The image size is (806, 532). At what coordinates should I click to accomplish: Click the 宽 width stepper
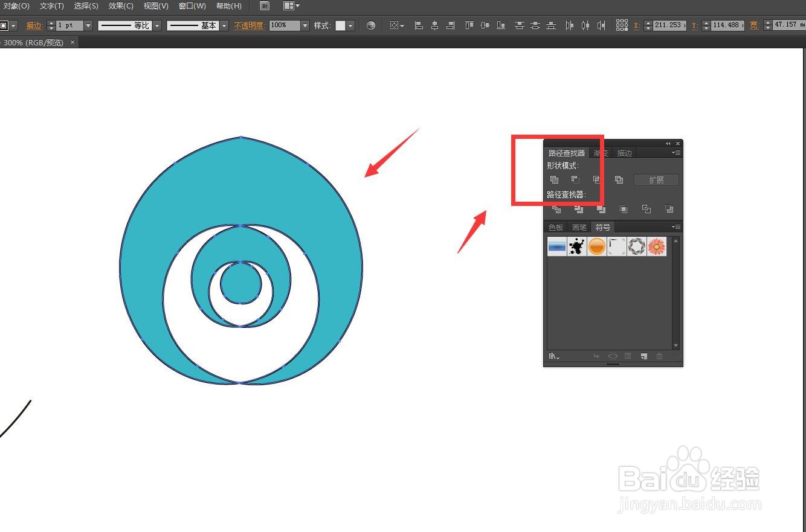(x=767, y=25)
